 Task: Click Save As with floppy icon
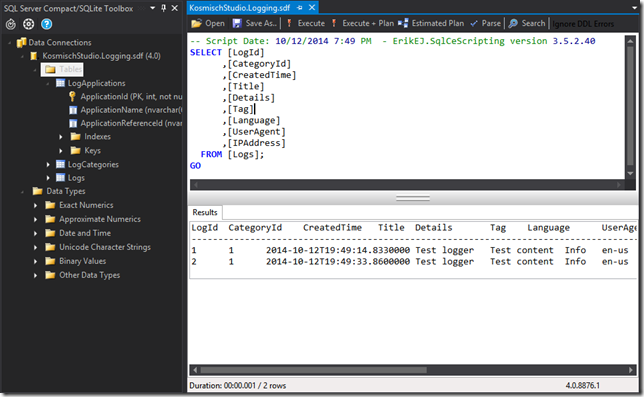255,23
